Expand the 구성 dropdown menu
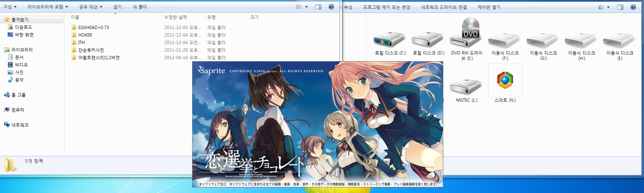Viewport: 644px width, 193px height. click(10, 7)
